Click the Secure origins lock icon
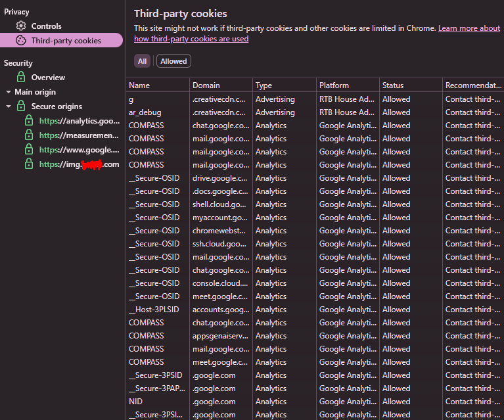504x420 pixels. [x=21, y=106]
